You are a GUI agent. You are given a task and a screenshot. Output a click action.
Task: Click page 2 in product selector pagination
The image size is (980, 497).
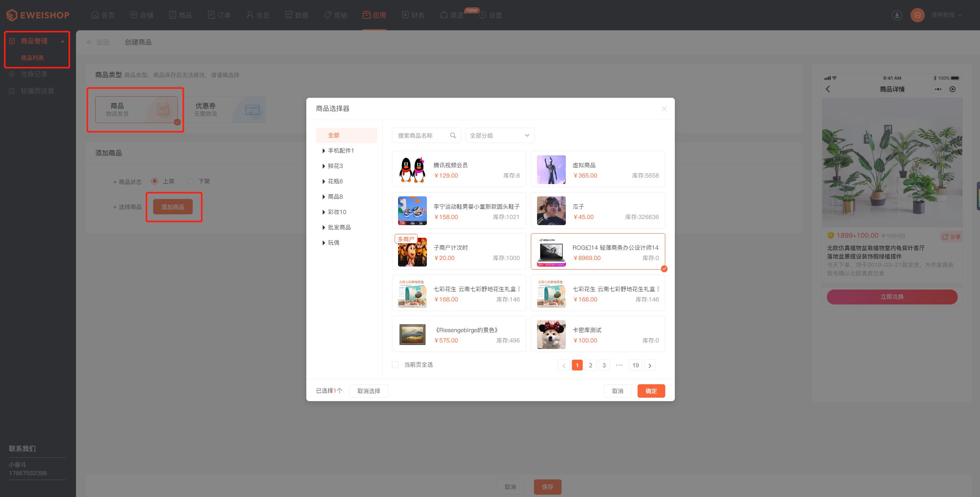tap(590, 365)
